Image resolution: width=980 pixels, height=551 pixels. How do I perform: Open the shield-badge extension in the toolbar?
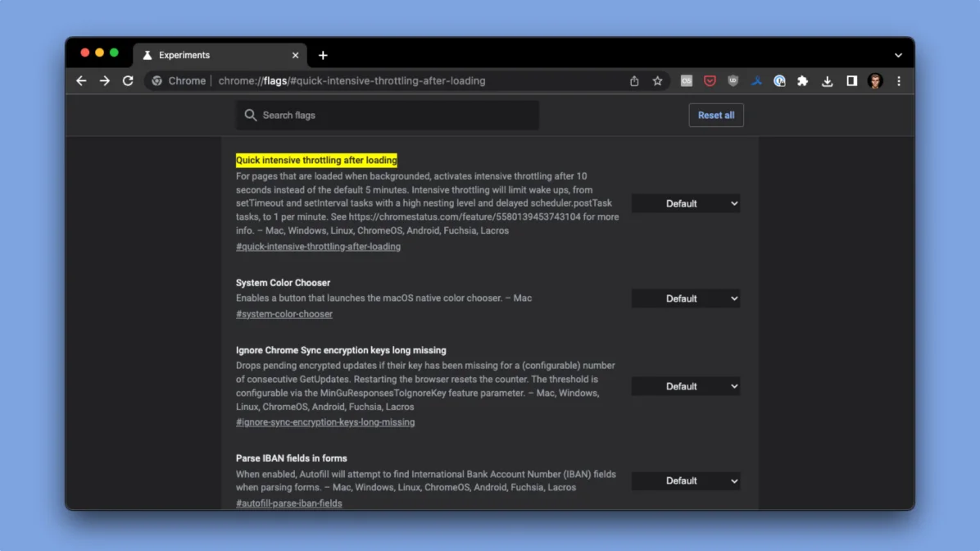coord(733,80)
